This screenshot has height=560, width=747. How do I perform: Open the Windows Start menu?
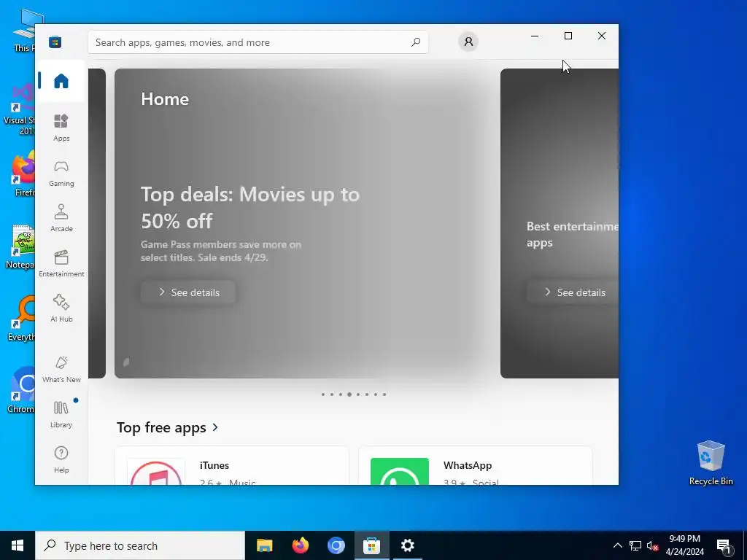(x=18, y=545)
